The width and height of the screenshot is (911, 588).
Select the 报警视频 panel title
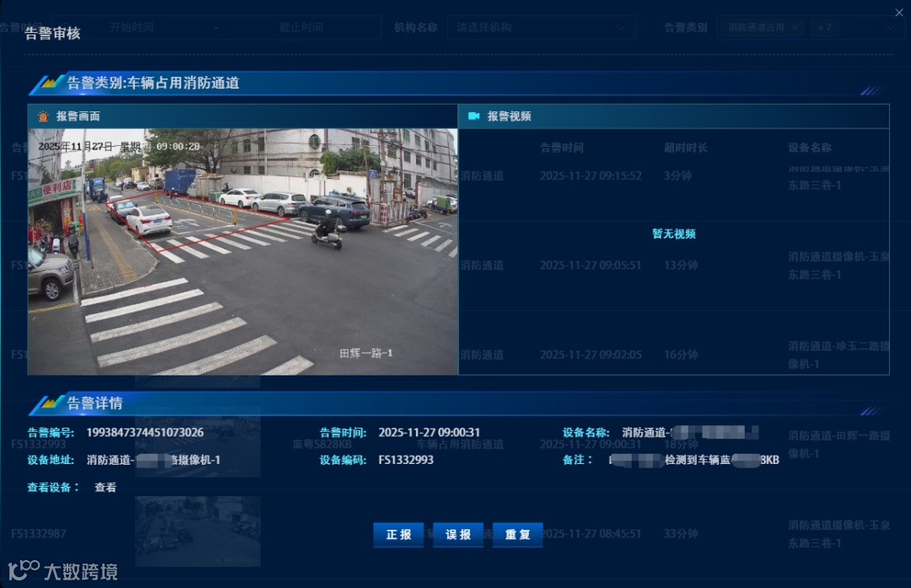(509, 116)
